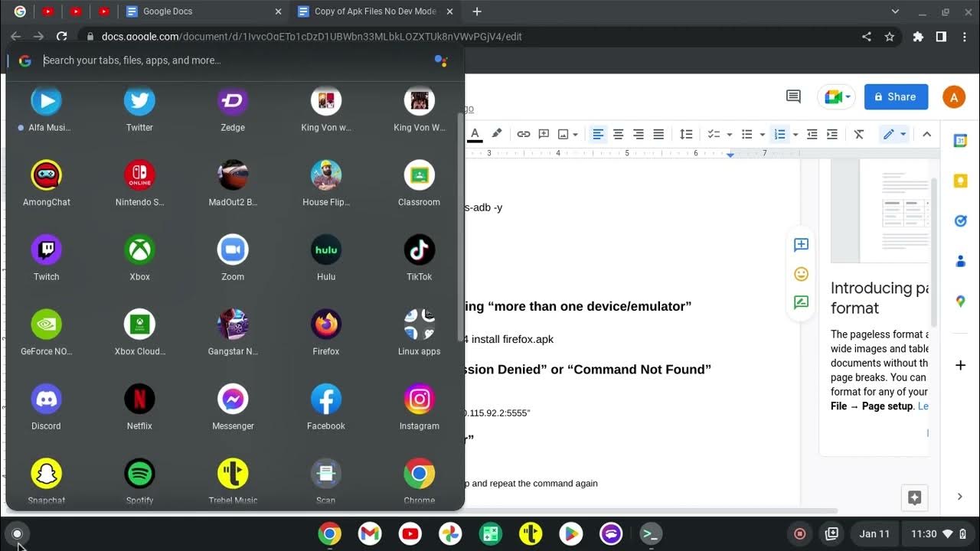This screenshot has width=980, height=551.
Task: Pick the highlight color tool
Action: tap(497, 134)
